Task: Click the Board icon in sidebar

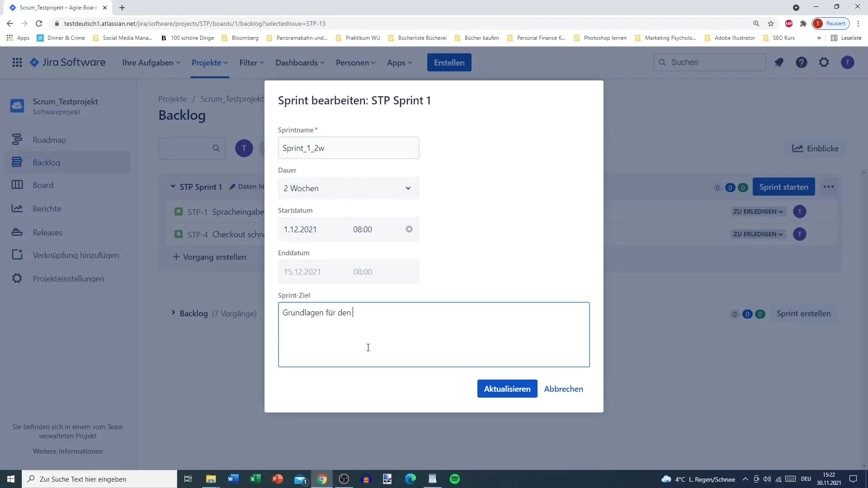Action: pyautogui.click(x=17, y=185)
